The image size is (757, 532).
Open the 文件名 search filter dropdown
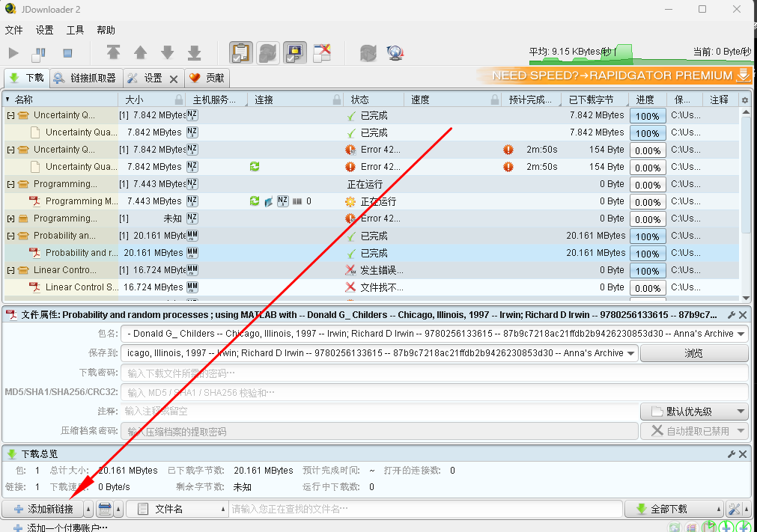(222, 508)
